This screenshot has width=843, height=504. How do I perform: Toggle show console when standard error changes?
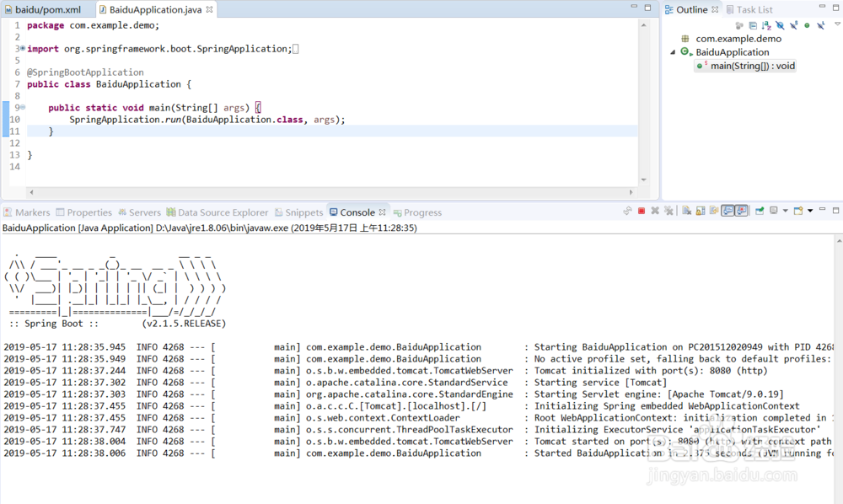(741, 211)
